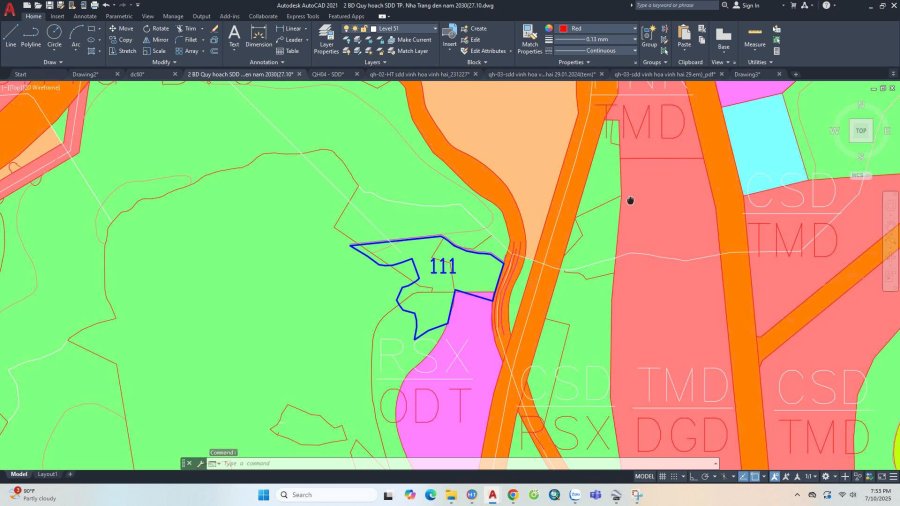Open the Annotate ribbon tab

pyautogui.click(x=84, y=16)
